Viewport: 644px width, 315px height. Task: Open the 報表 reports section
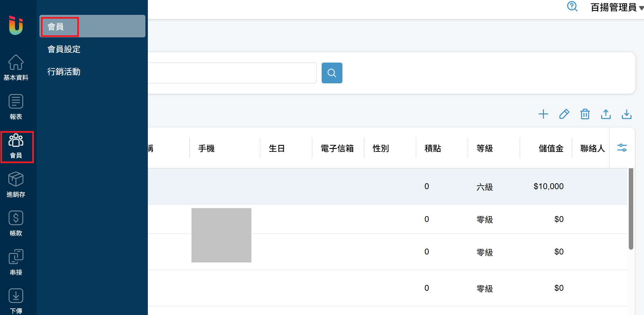(x=16, y=106)
